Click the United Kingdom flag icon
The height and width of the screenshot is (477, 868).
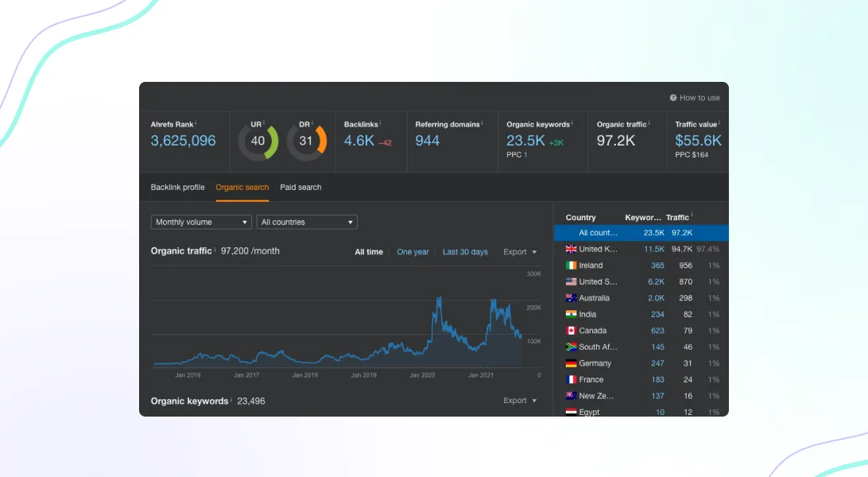tap(571, 249)
